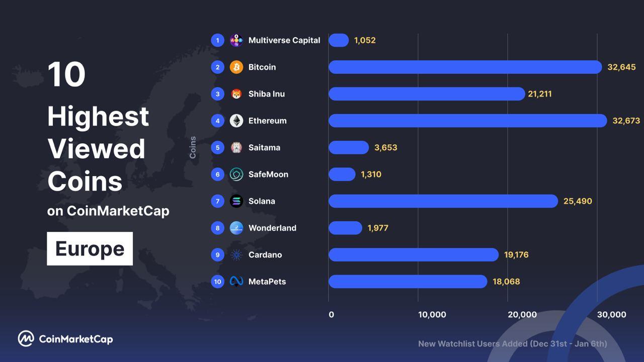
Task: Click the Bitcoin orange logo icon
Action: pyautogui.click(x=236, y=67)
